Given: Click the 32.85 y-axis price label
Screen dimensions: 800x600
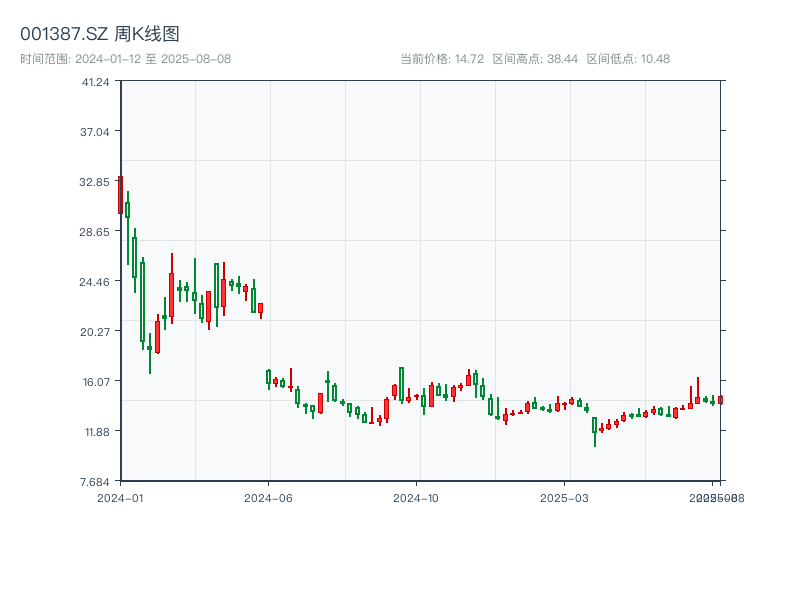Looking at the screenshot, I should click(x=96, y=182).
